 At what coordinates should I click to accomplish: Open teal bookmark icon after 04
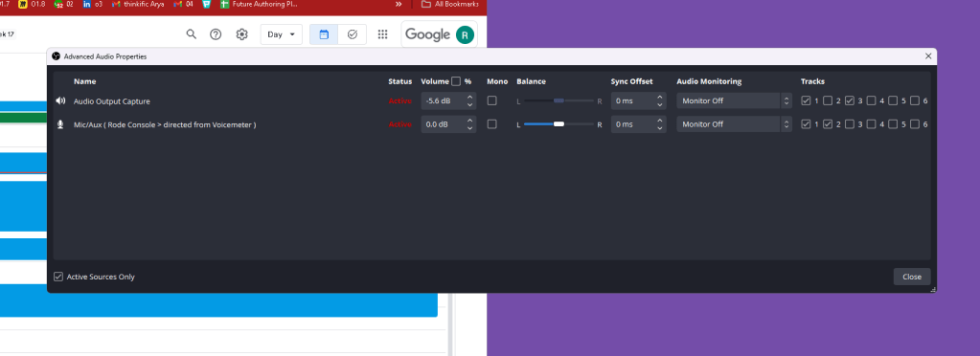point(207,4)
